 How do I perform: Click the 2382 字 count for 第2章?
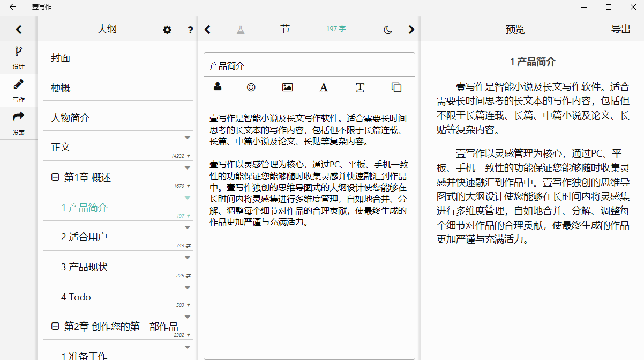(x=183, y=335)
